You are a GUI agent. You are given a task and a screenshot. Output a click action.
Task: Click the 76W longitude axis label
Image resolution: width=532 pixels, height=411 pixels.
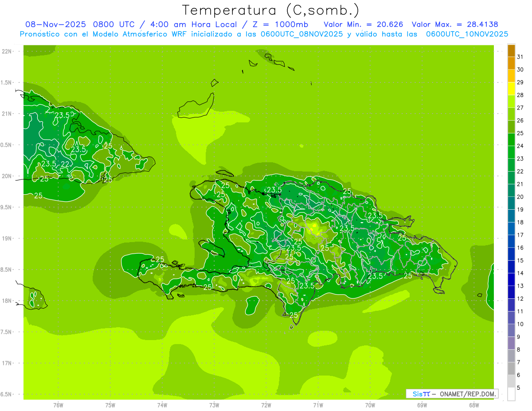58,405
